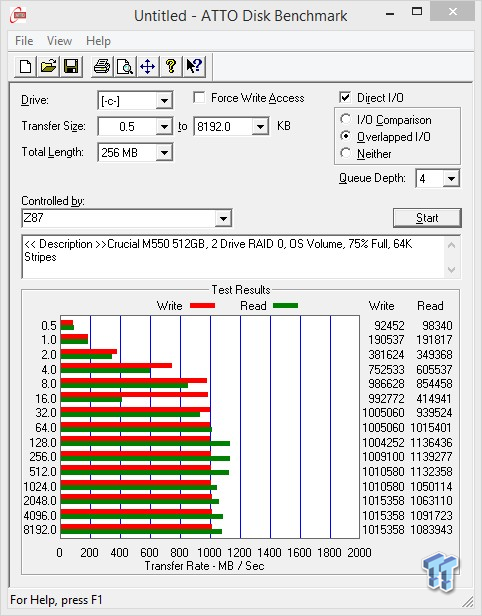The image size is (482, 616).
Task: Open the File menu
Action: [x=24, y=41]
